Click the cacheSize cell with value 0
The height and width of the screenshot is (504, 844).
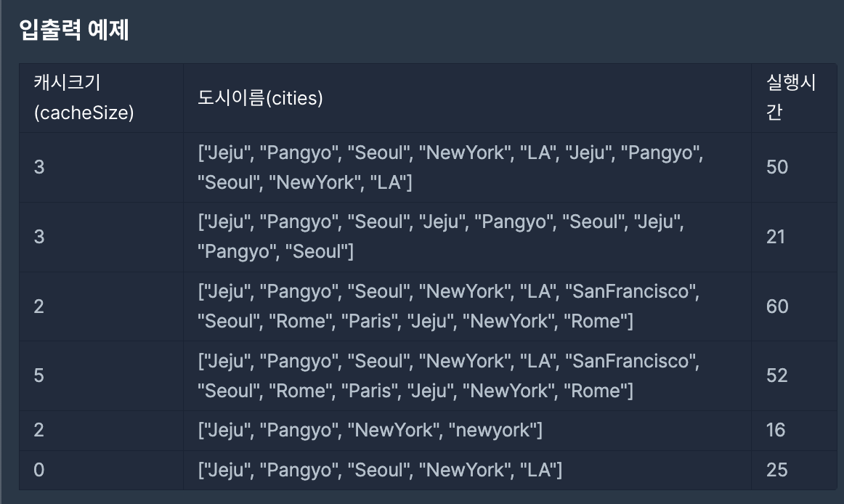point(101,470)
